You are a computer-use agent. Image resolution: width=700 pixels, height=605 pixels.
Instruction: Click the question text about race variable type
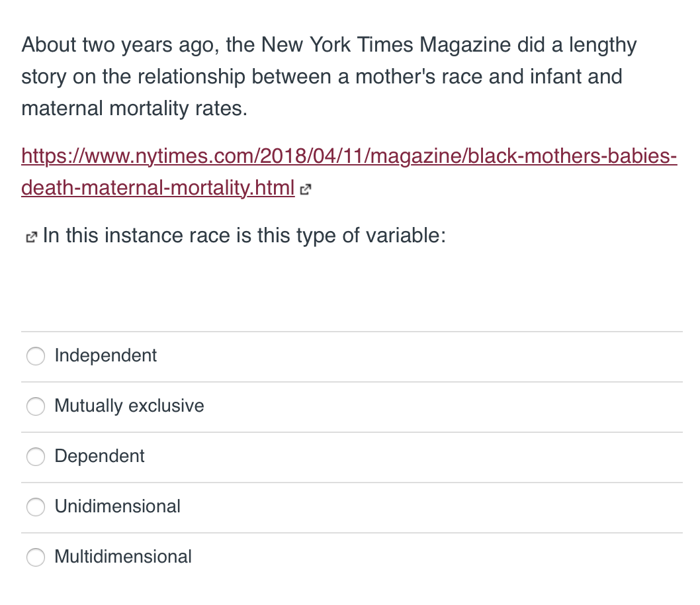click(x=243, y=236)
